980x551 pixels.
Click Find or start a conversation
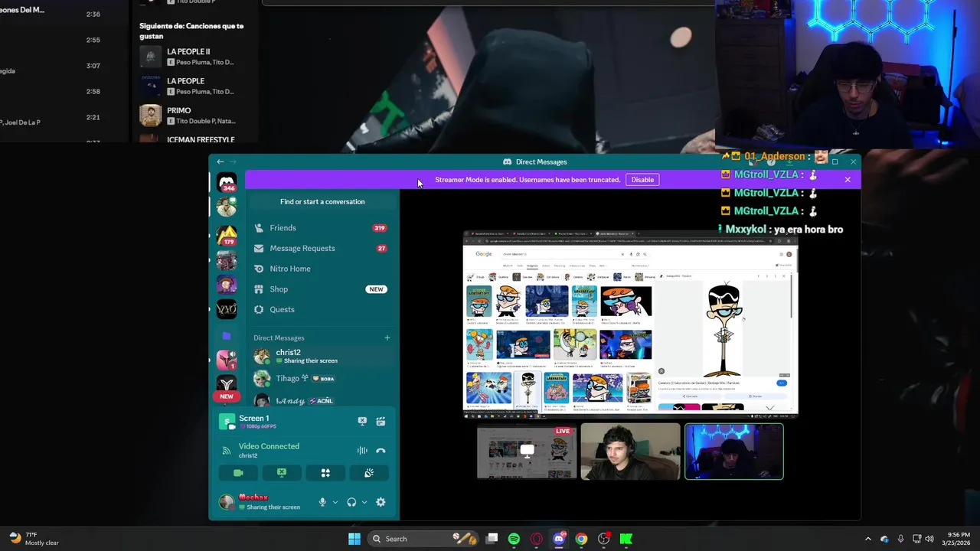coord(322,201)
